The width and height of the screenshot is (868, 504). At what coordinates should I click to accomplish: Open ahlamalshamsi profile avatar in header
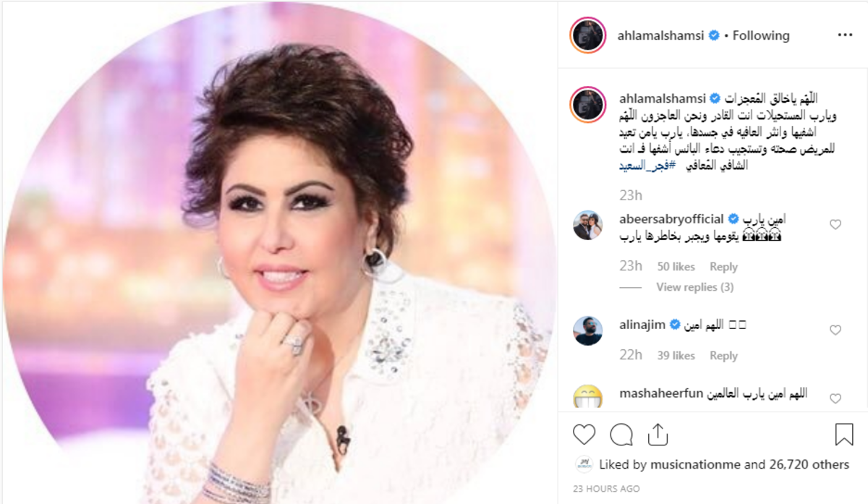pyautogui.click(x=587, y=35)
